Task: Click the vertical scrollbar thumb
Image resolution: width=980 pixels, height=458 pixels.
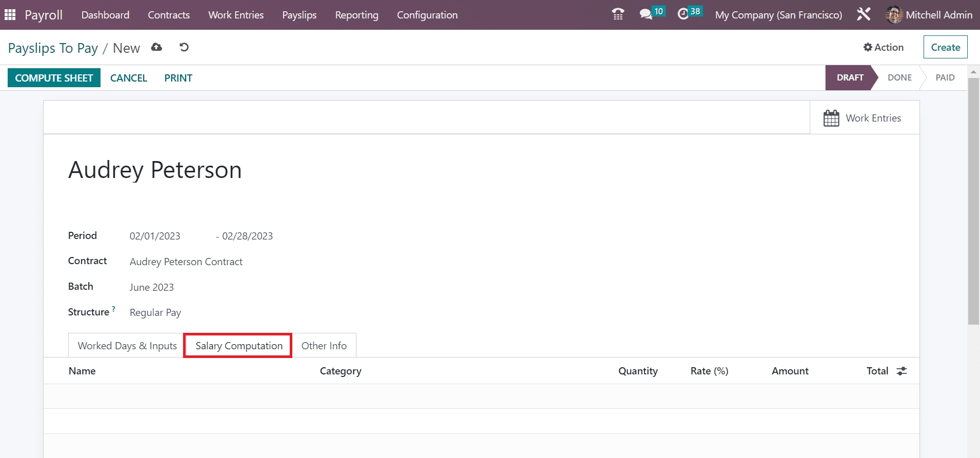Action: tap(973, 200)
